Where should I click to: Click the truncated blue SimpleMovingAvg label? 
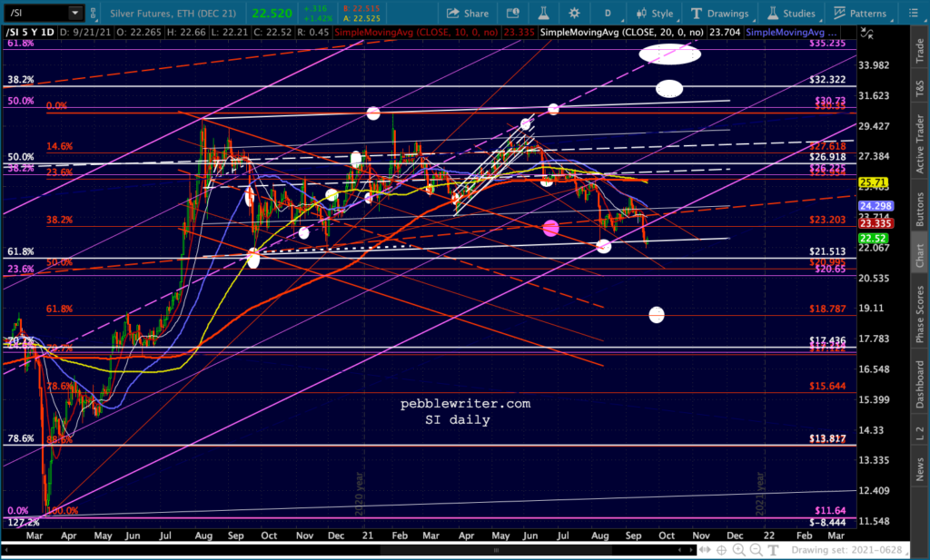click(x=792, y=33)
